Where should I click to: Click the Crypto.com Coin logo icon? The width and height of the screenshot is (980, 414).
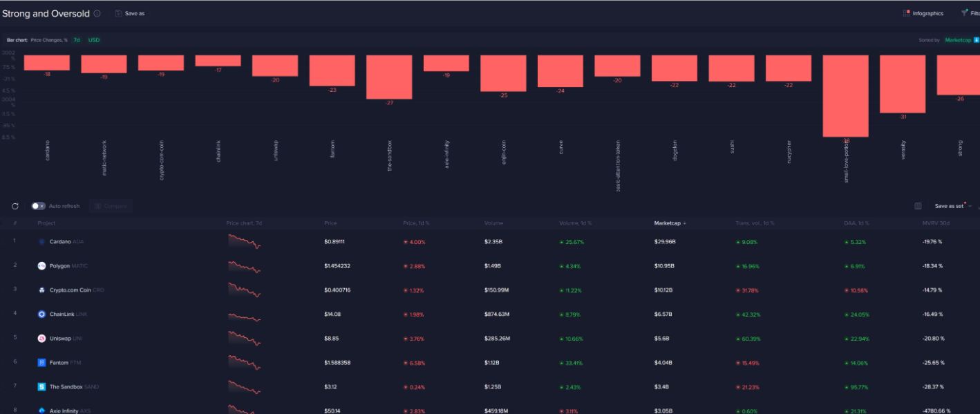tap(41, 290)
